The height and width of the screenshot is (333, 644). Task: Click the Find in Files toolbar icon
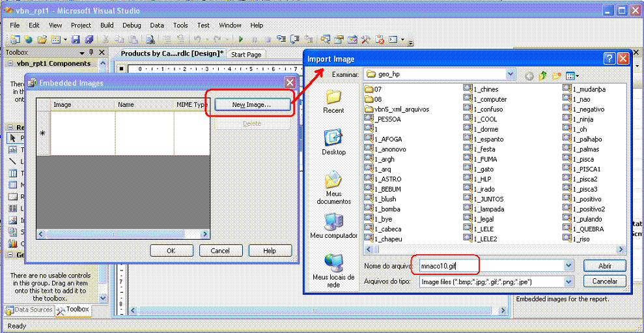[150, 40]
